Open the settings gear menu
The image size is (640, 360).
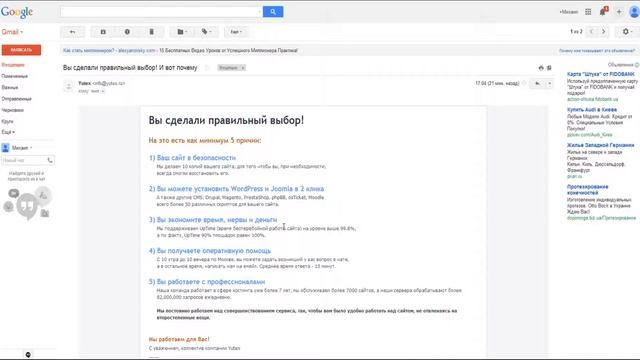[x=627, y=32]
